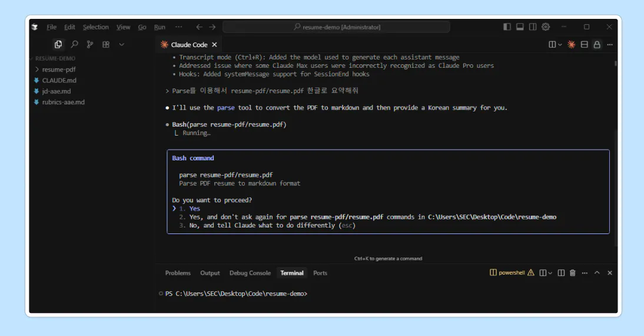Open the Run menu

click(x=160, y=27)
